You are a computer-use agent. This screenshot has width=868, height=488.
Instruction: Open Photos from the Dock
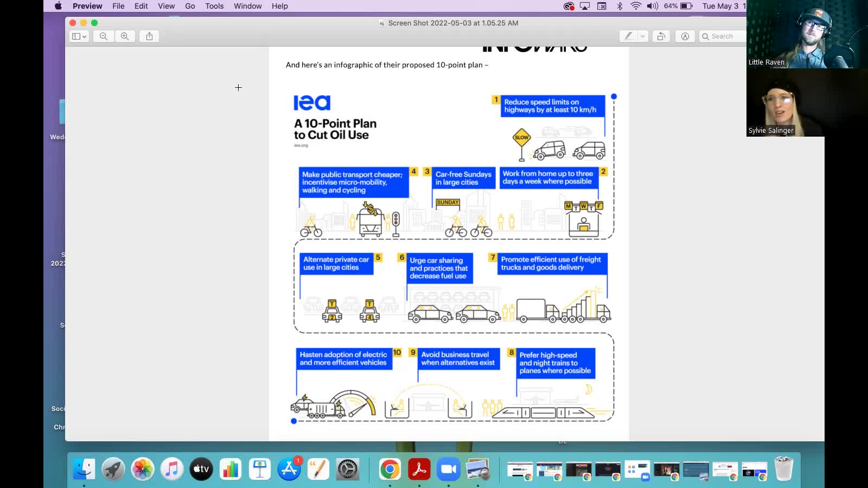(x=143, y=469)
